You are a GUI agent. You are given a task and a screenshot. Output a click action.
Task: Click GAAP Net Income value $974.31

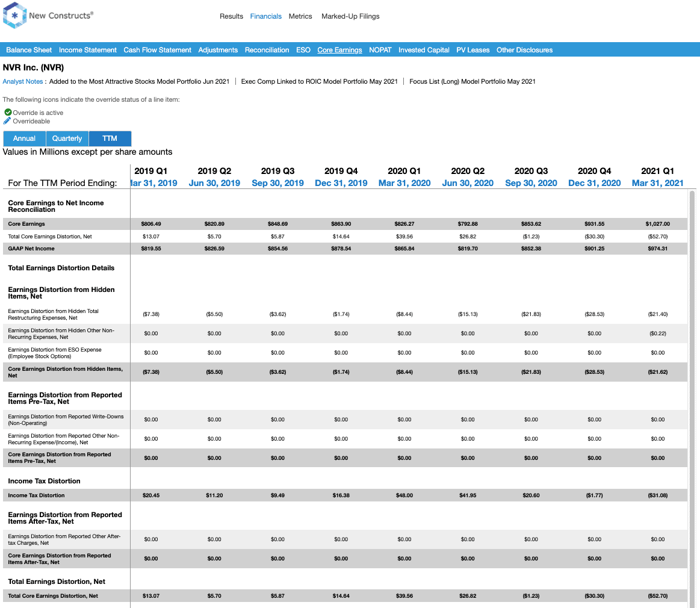coord(658,249)
